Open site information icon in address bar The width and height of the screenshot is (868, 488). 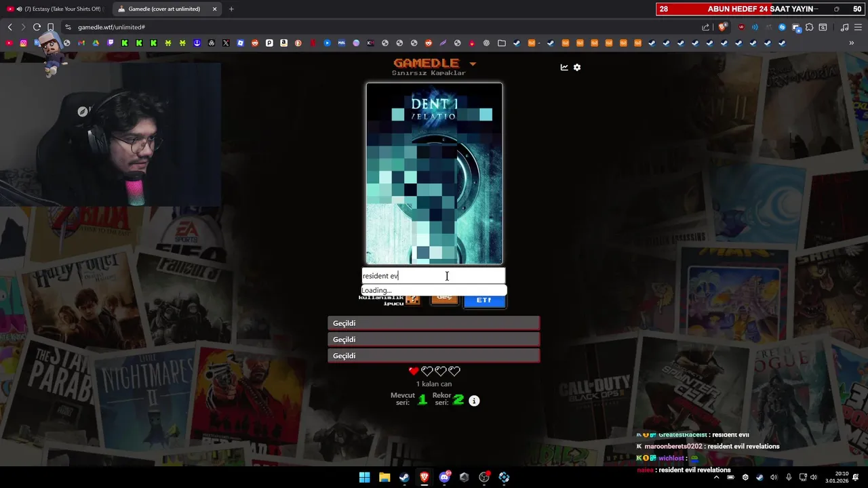68,27
